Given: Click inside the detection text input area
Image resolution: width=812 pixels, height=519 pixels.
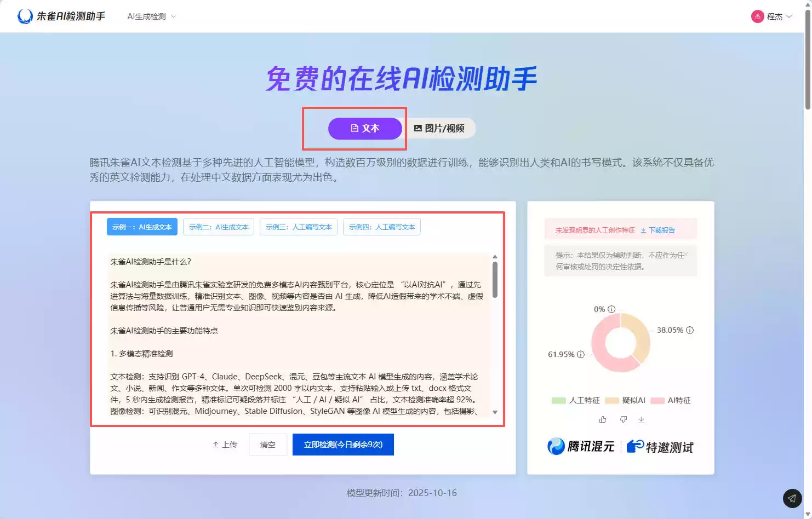Looking at the screenshot, I should [299, 334].
